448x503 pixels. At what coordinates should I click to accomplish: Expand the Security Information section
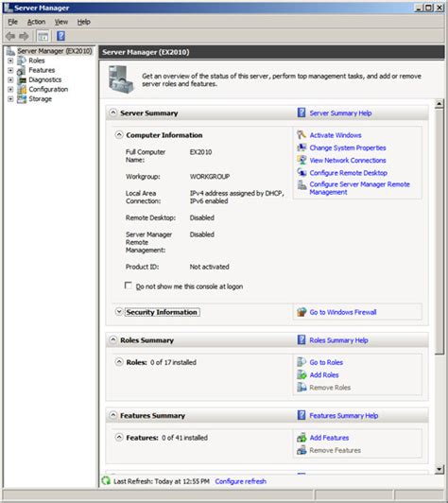[x=119, y=311]
